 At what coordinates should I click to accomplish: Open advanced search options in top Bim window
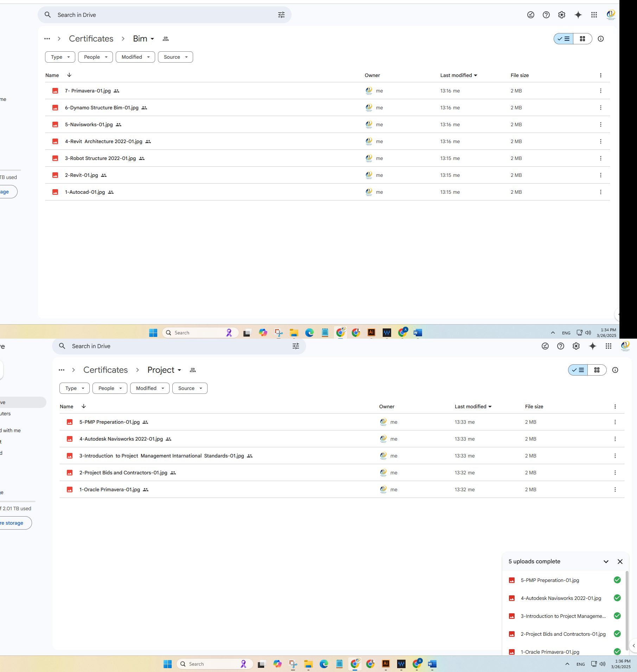(x=281, y=15)
